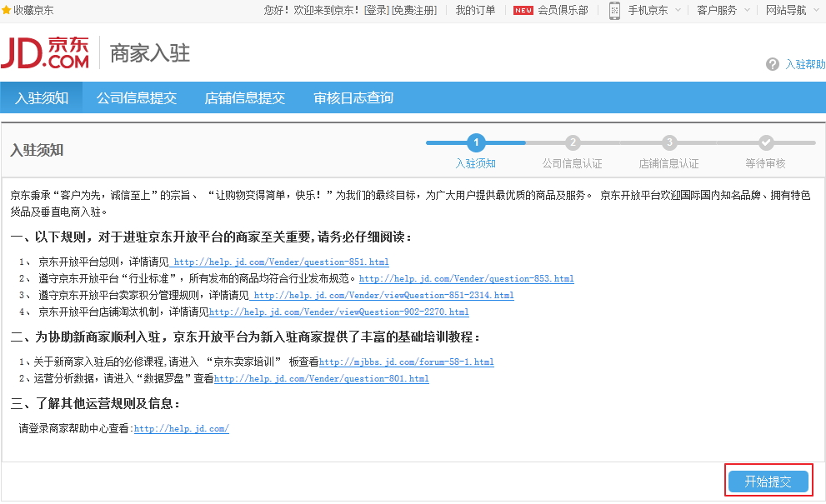Image resolution: width=826 pixels, height=504 pixels.
Task: Click the 网站导航 text link
Action: pyautogui.click(x=786, y=10)
